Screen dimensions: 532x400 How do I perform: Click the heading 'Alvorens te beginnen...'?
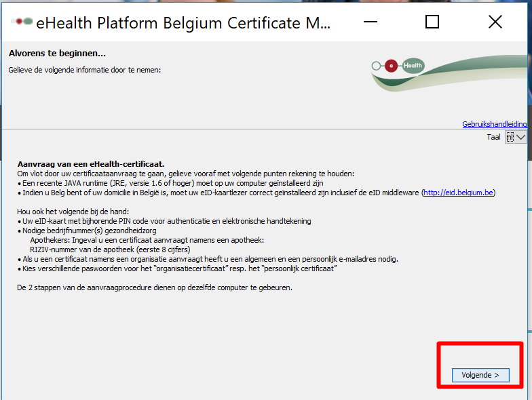(57, 53)
